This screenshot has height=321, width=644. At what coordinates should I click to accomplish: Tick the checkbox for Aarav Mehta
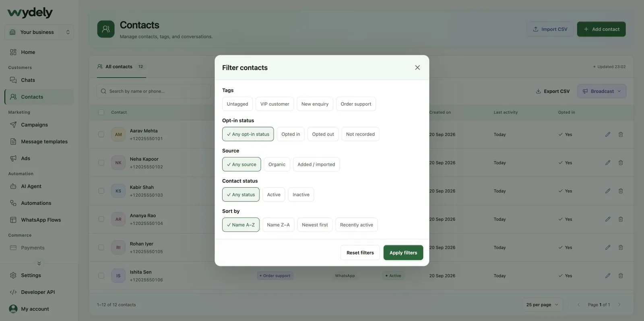(x=101, y=134)
